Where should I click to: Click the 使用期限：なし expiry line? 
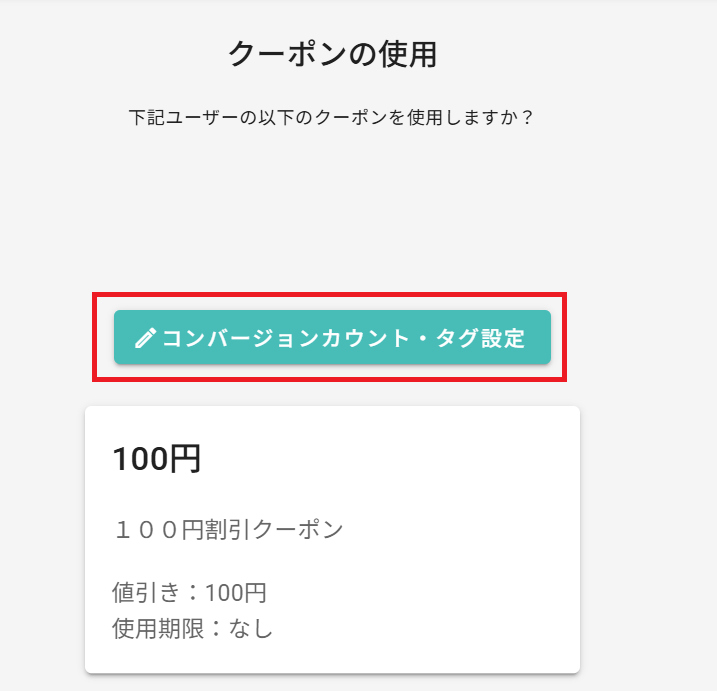[x=192, y=629]
